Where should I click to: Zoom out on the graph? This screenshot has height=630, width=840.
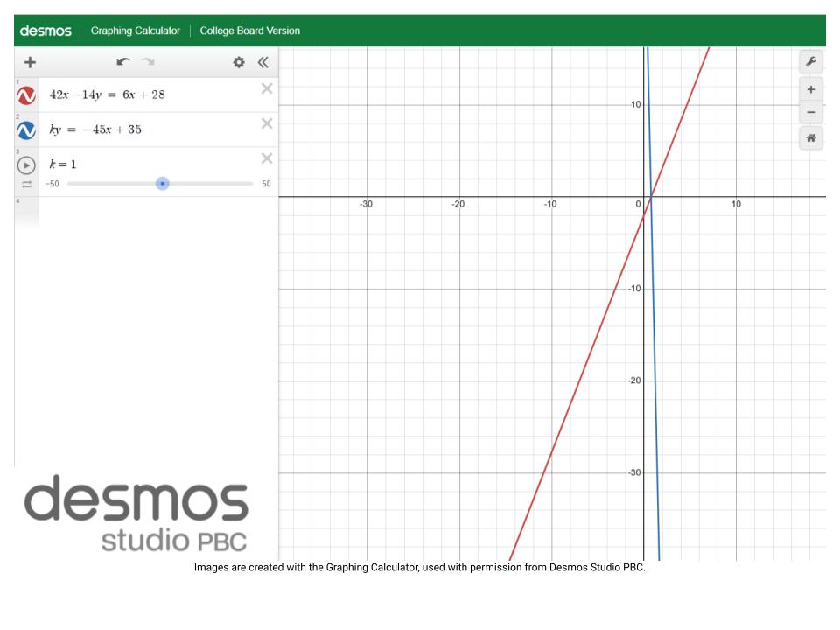[x=811, y=112]
